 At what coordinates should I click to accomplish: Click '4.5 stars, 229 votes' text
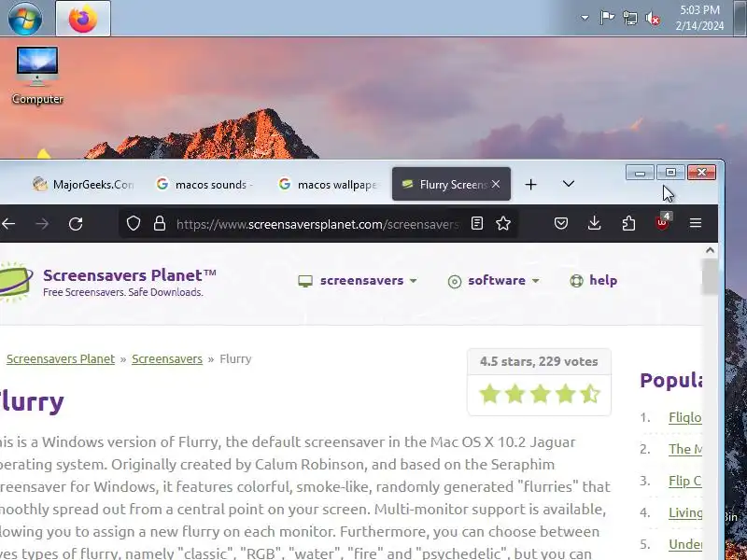[x=539, y=361]
